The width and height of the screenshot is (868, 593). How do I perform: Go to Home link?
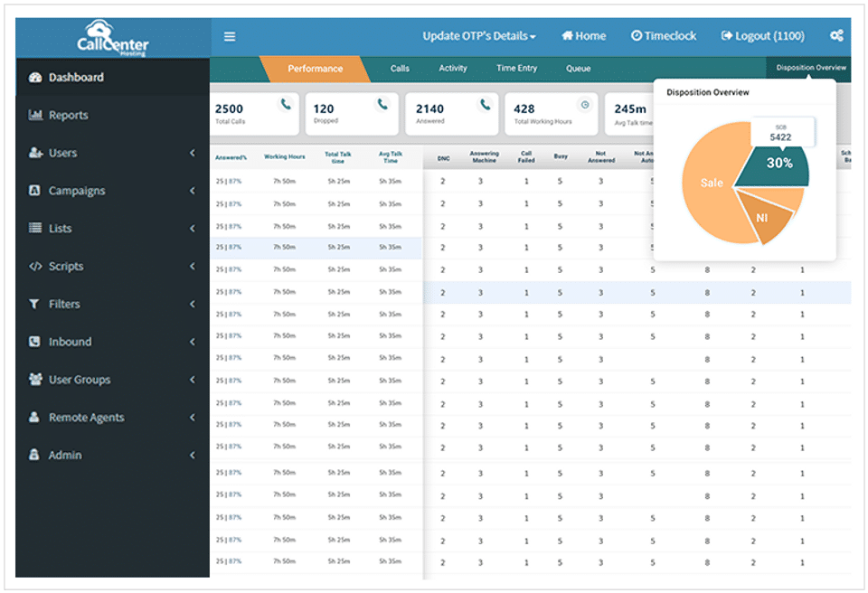coord(584,36)
